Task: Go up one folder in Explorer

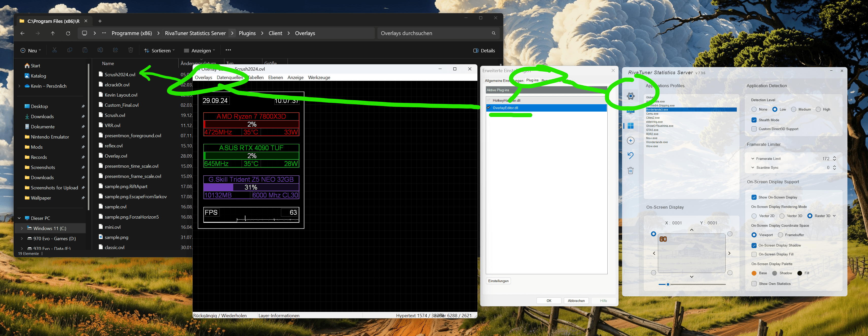Action: coord(53,33)
